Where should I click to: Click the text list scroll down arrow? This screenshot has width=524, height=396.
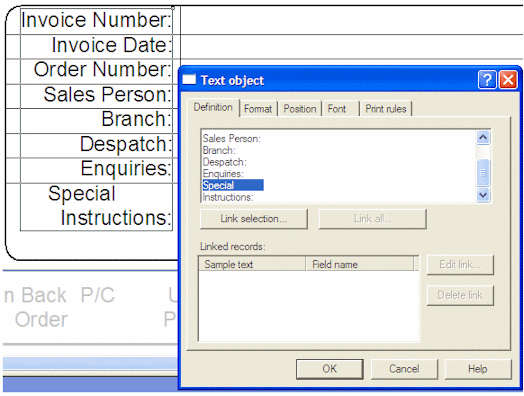click(x=483, y=194)
